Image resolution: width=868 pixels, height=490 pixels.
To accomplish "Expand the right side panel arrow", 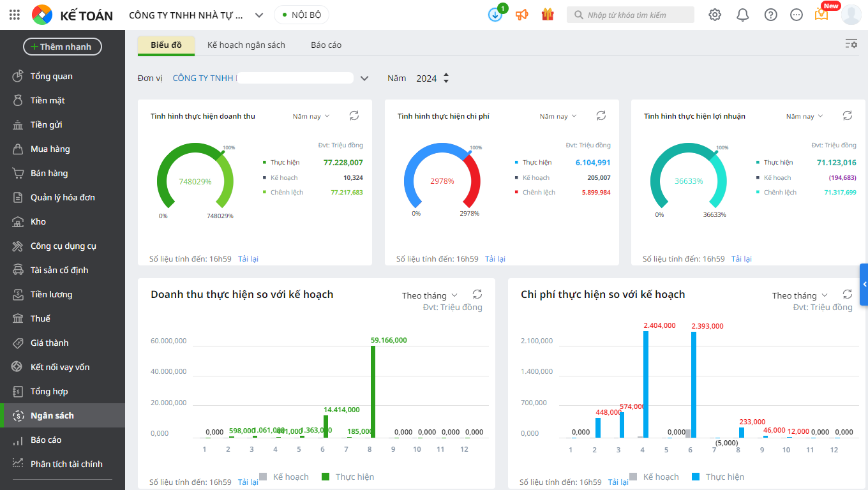I will [x=864, y=285].
